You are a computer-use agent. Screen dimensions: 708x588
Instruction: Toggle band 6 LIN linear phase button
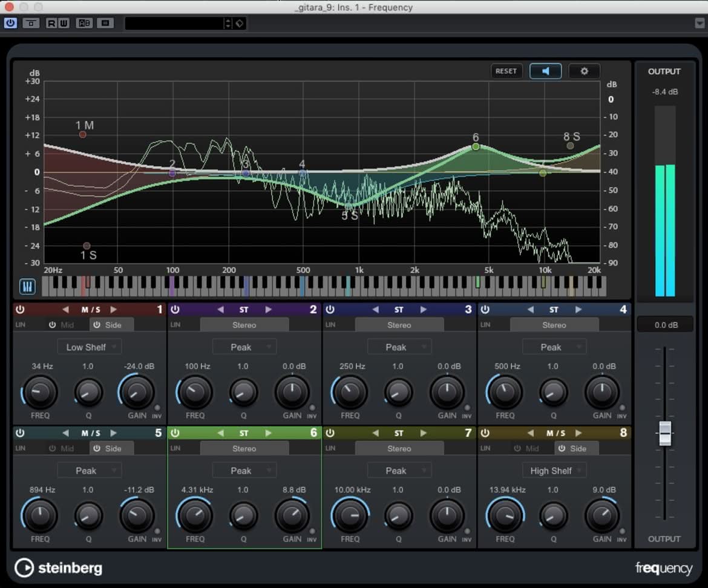(175, 448)
